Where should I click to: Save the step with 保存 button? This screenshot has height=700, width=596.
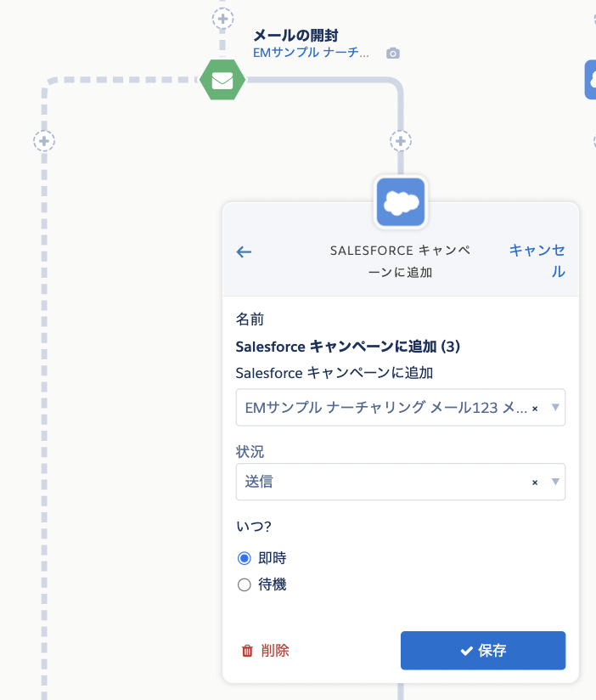coord(483,651)
